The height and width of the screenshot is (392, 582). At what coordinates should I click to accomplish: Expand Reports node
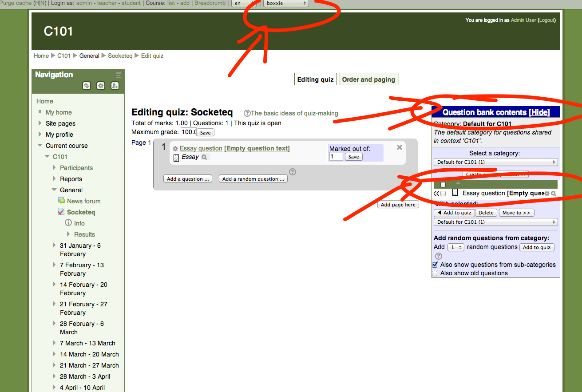pos(54,179)
